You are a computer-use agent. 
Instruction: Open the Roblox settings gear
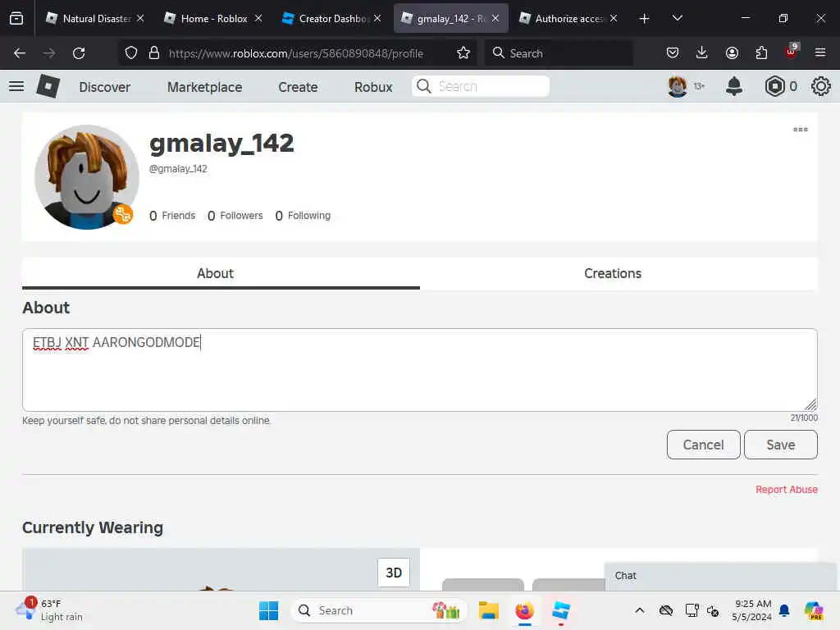point(820,86)
